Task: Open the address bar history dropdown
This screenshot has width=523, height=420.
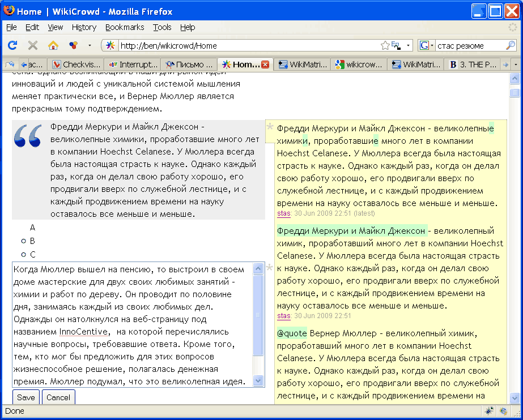Action: coord(408,45)
